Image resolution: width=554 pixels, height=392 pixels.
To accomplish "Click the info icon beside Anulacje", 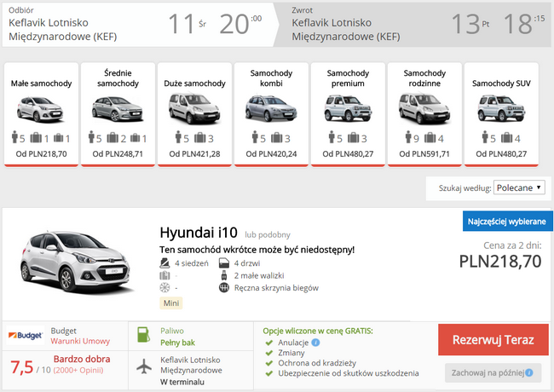I will [x=316, y=343].
